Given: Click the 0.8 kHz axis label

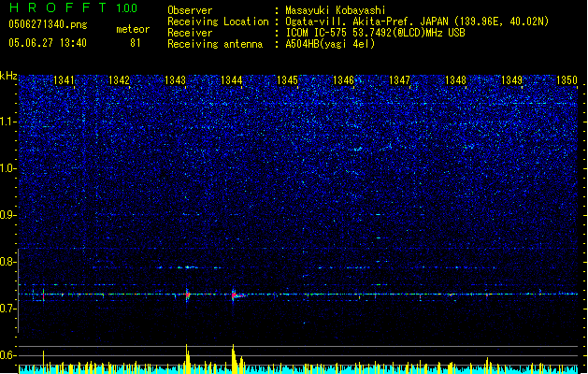Looking at the screenshot, I should (7, 262).
